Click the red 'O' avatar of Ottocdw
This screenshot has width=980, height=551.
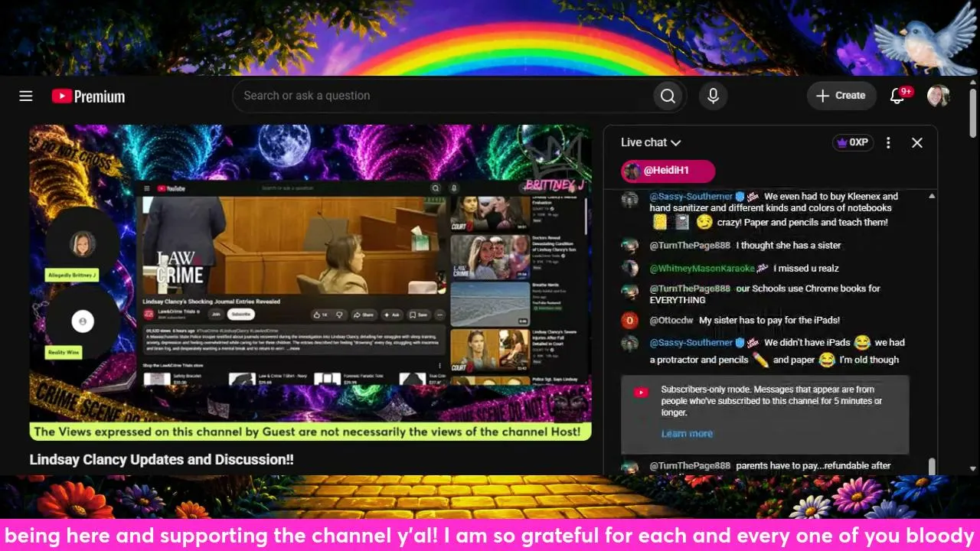630,321
